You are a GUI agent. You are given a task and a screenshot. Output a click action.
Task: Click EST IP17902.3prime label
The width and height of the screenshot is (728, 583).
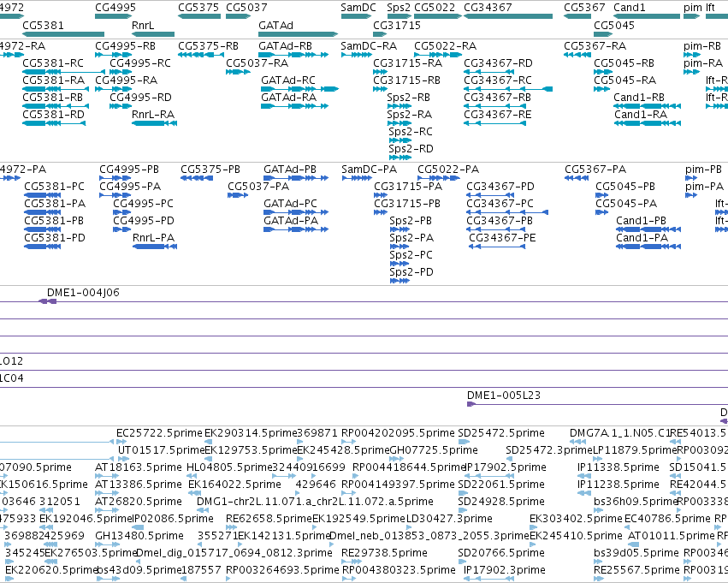click(x=505, y=570)
